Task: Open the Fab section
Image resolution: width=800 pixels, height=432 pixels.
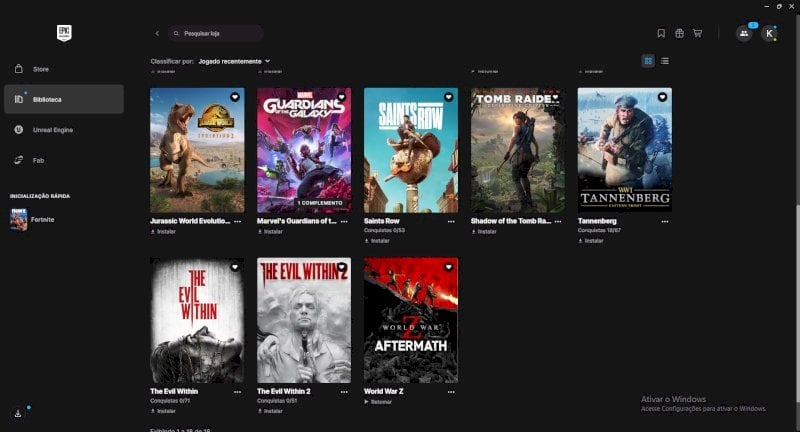Action: (64, 160)
